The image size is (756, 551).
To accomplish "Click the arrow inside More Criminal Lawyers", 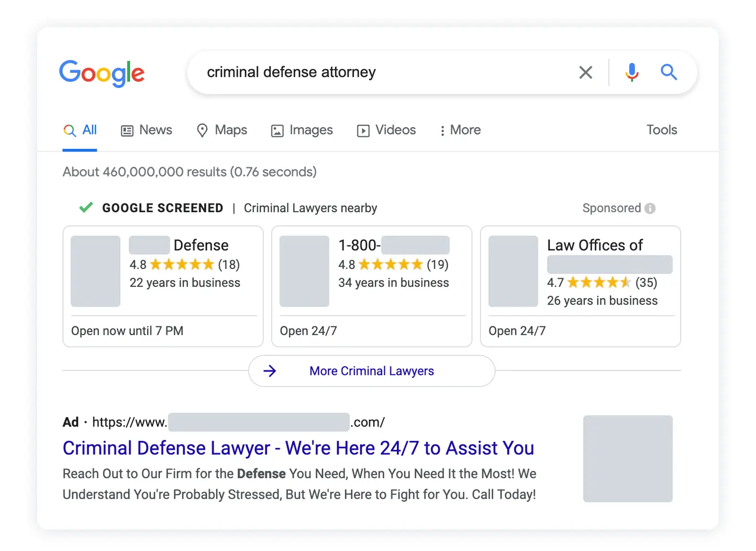I will tap(270, 371).
